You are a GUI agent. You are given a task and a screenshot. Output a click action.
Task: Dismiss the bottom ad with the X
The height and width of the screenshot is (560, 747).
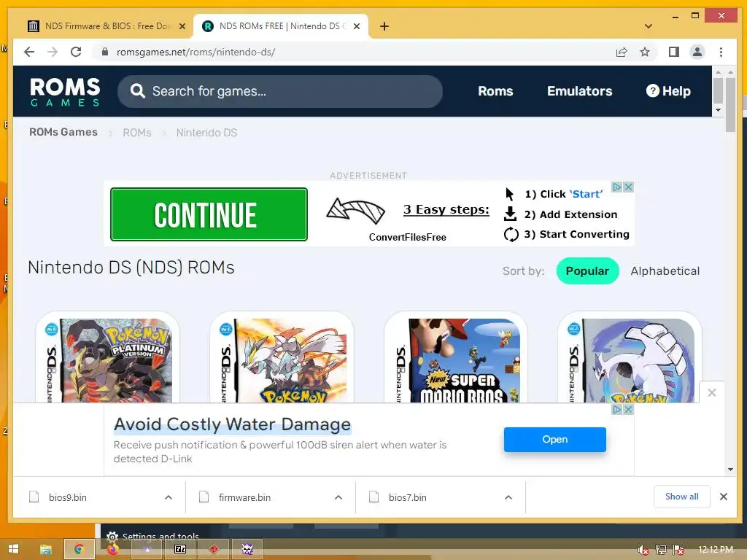click(x=712, y=393)
